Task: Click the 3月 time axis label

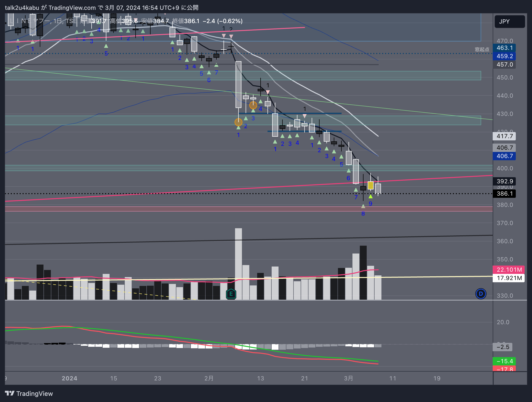Action: [x=349, y=378]
